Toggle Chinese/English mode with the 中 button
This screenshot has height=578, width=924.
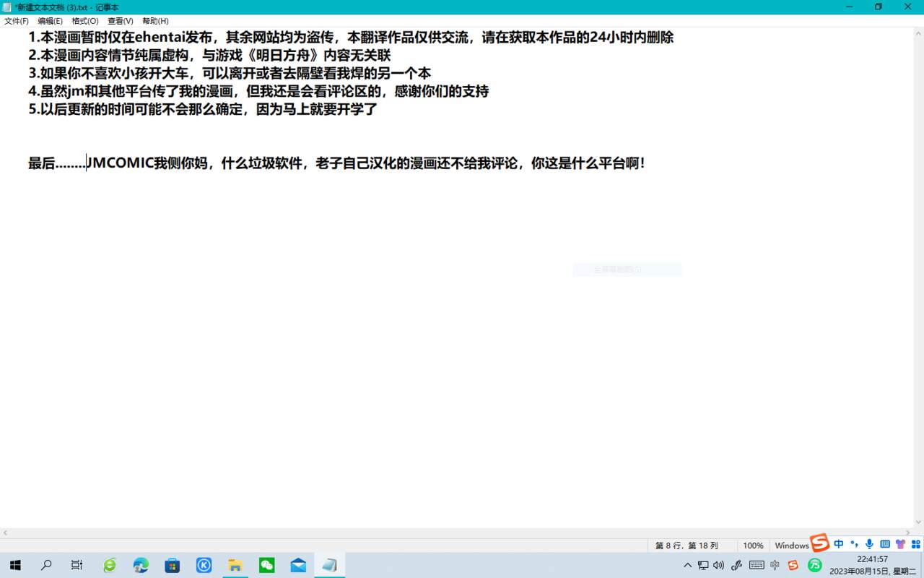839,544
